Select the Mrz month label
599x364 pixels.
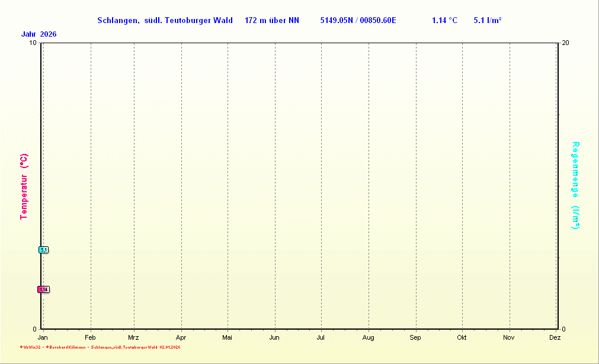point(133,337)
